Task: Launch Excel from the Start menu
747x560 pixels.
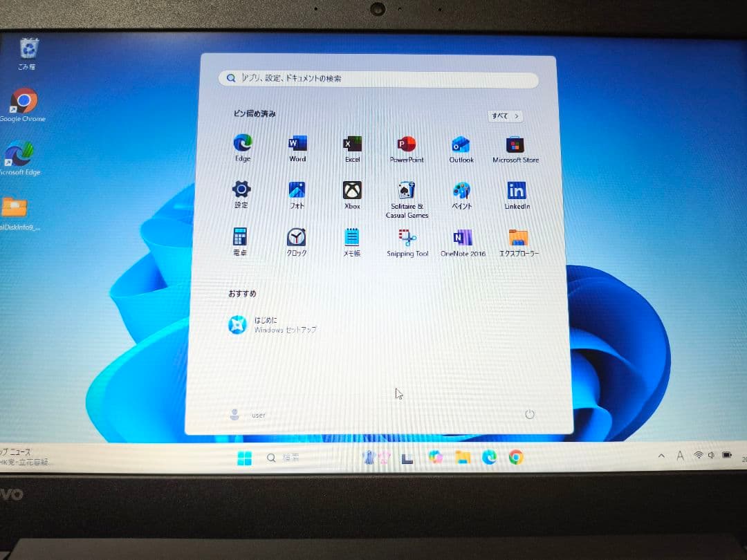Action: coord(351,144)
